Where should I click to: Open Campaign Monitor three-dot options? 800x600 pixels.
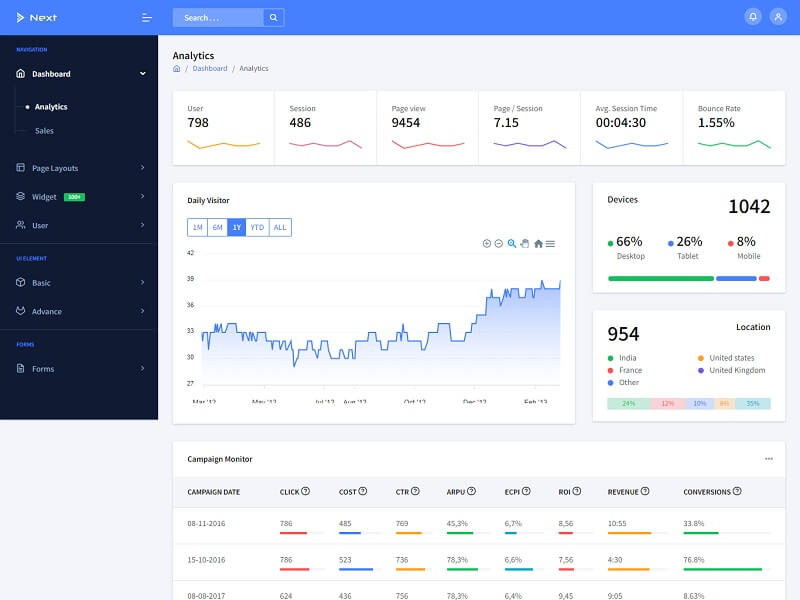(x=768, y=459)
